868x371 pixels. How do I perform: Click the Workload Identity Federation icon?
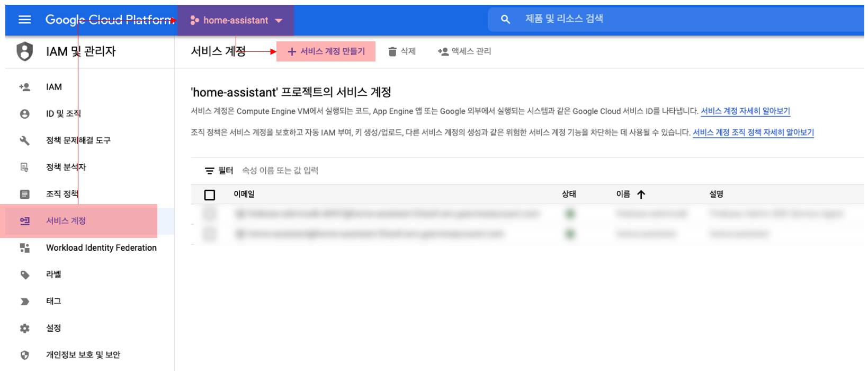24,248
